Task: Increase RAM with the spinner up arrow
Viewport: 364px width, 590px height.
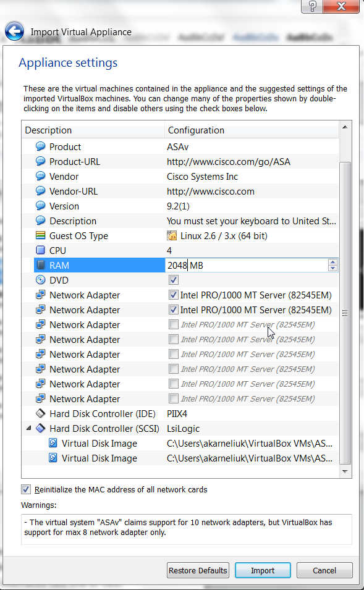Action: pos(332,262)
